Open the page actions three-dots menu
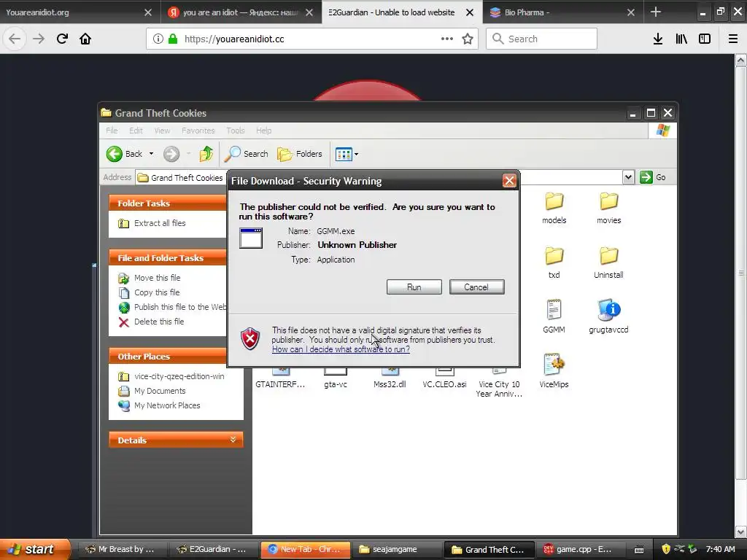Screen dimensions: 747x560 coord(447,39)
